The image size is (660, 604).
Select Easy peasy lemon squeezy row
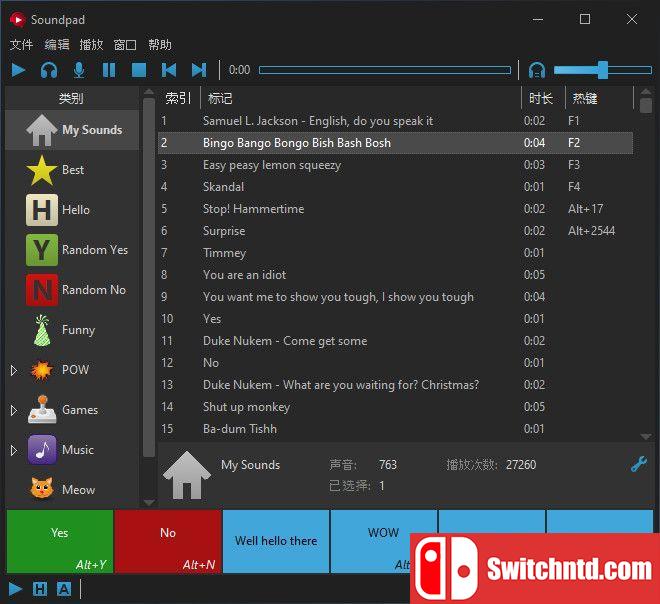pyautogui.click(x=396, y=165)
